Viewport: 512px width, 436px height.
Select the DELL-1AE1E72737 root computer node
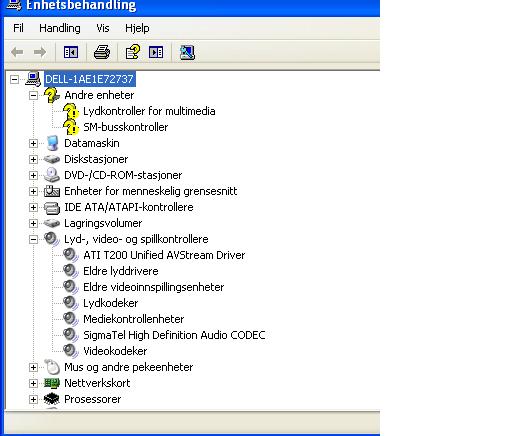pos(89,79)
